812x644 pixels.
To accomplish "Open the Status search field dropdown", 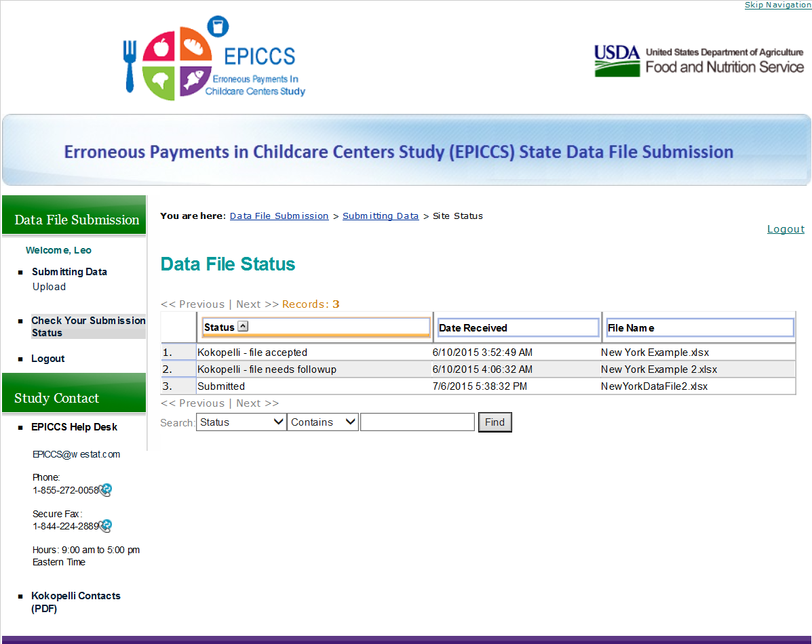I will [241, 422].
